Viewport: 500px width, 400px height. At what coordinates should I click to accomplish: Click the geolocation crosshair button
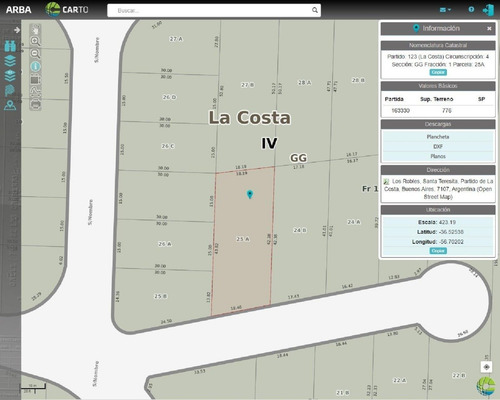coord(486,367)
